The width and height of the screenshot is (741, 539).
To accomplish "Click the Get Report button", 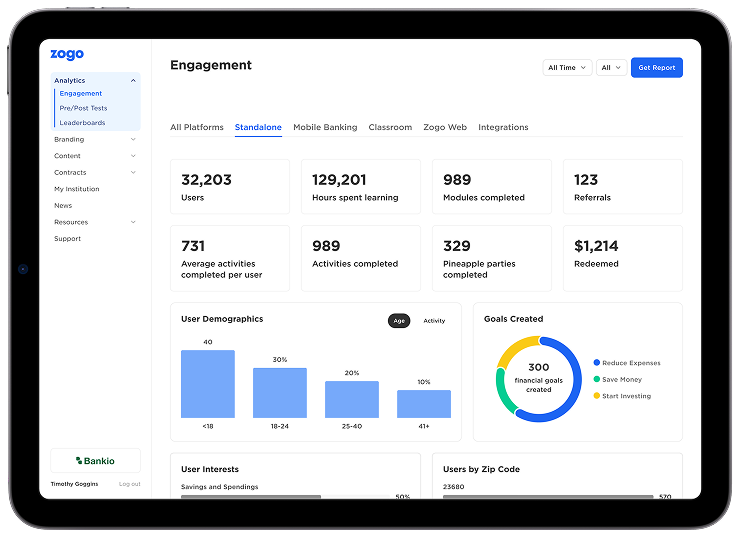I will (656, 68).
